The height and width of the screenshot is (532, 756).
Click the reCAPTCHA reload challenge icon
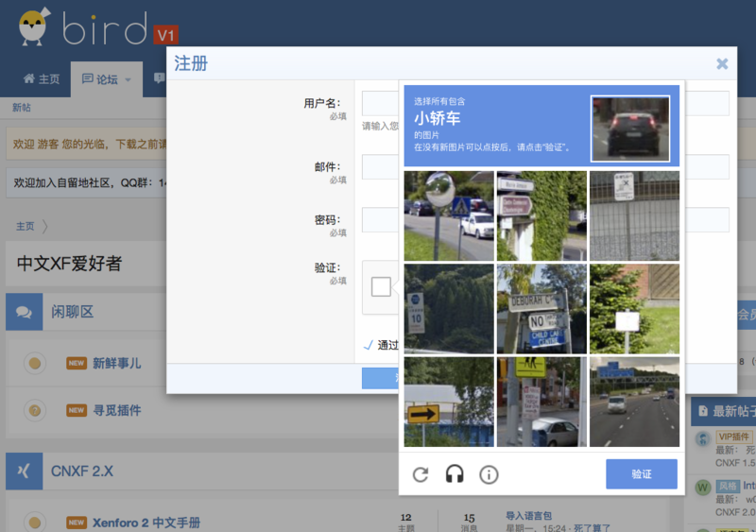point(421,474)
